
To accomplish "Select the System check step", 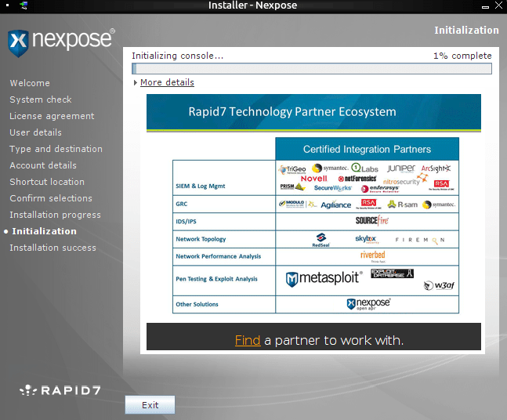I will click(41, 100).
